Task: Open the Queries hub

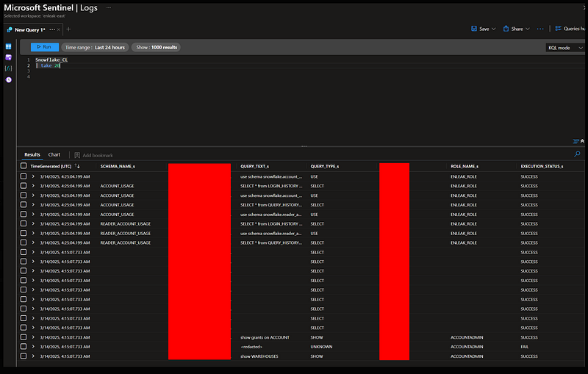Action: click(570, 29)
